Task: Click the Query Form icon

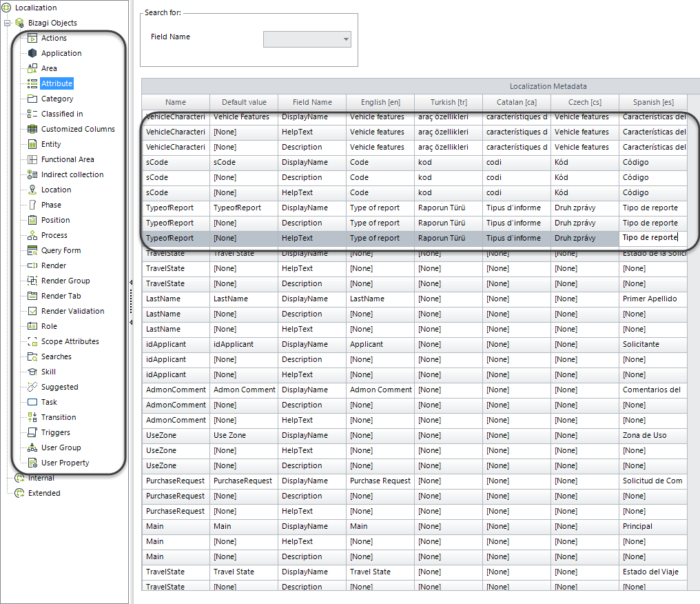Action: coord(32,250)
